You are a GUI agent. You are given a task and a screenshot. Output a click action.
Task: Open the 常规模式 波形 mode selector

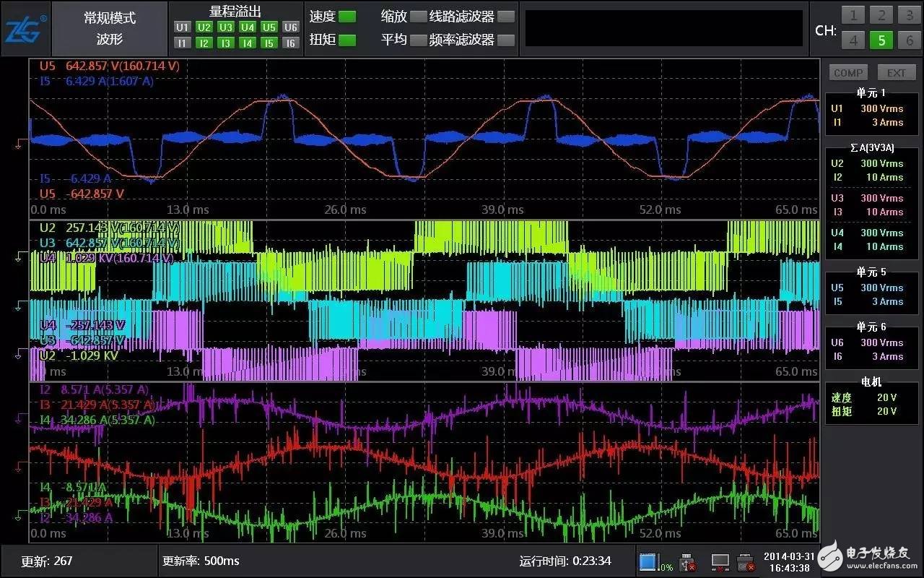110,29
